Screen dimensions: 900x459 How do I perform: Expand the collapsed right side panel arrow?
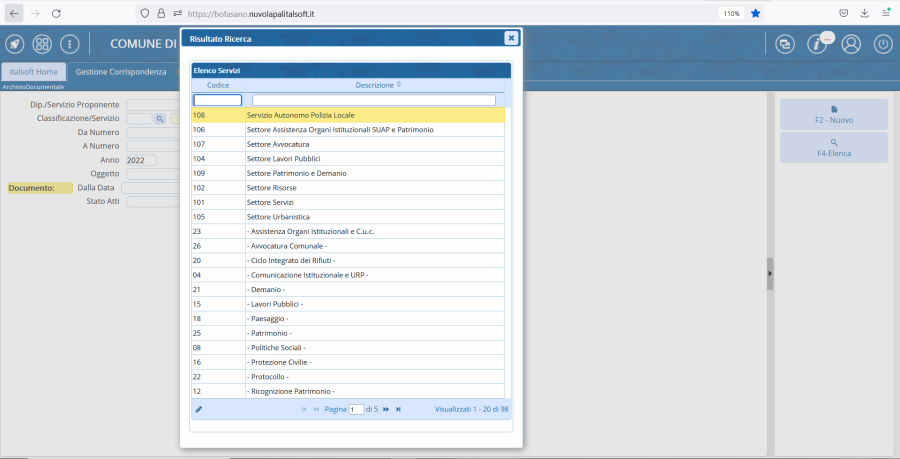pyautogui.click(x=770, y=273)
